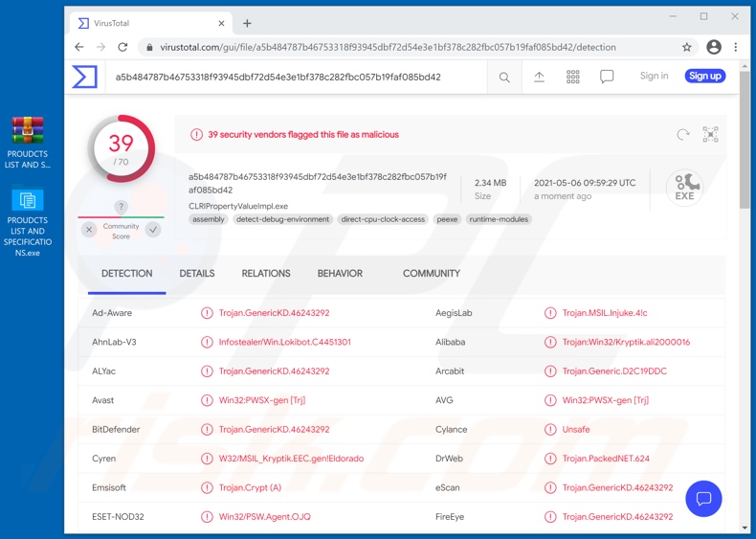Open the Chrome profile avatar
The width and height of the screenshot is (756, 539).
(x=714, y=47)
